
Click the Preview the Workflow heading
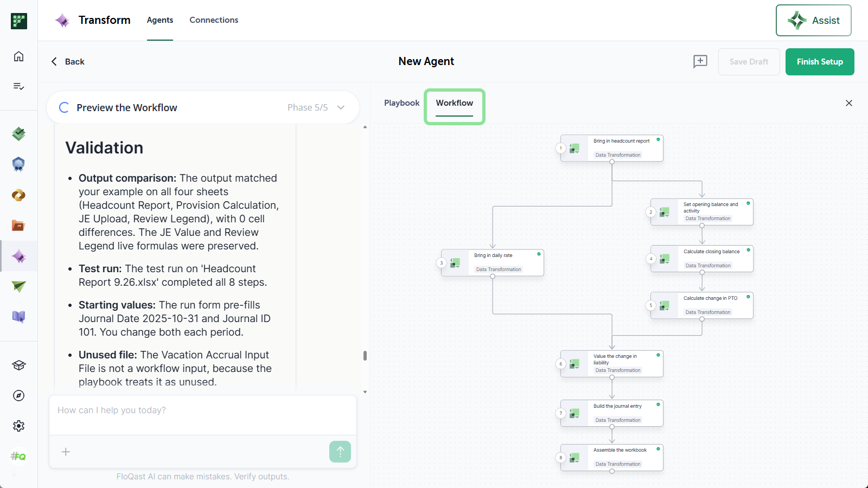pyautogui.click(x=127, y=107)
